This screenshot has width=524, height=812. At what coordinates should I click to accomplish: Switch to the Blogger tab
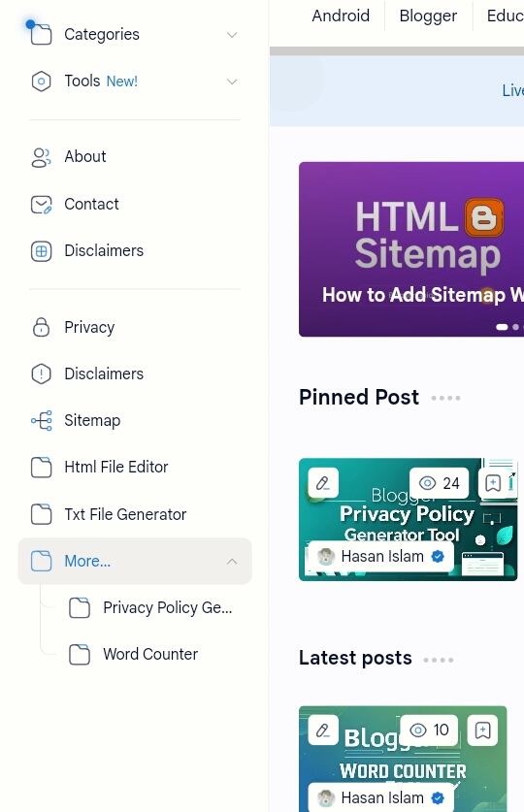click(428, 16)
